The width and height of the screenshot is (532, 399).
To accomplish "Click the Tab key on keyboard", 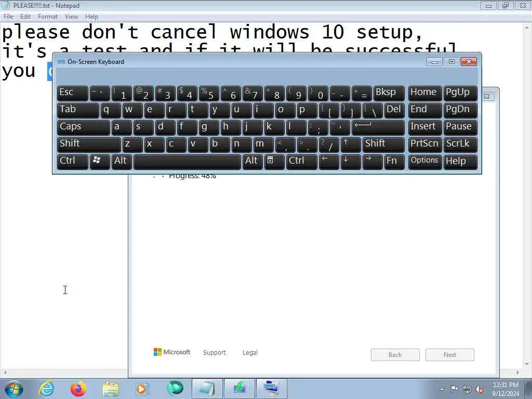I will (x=78, y=110).
